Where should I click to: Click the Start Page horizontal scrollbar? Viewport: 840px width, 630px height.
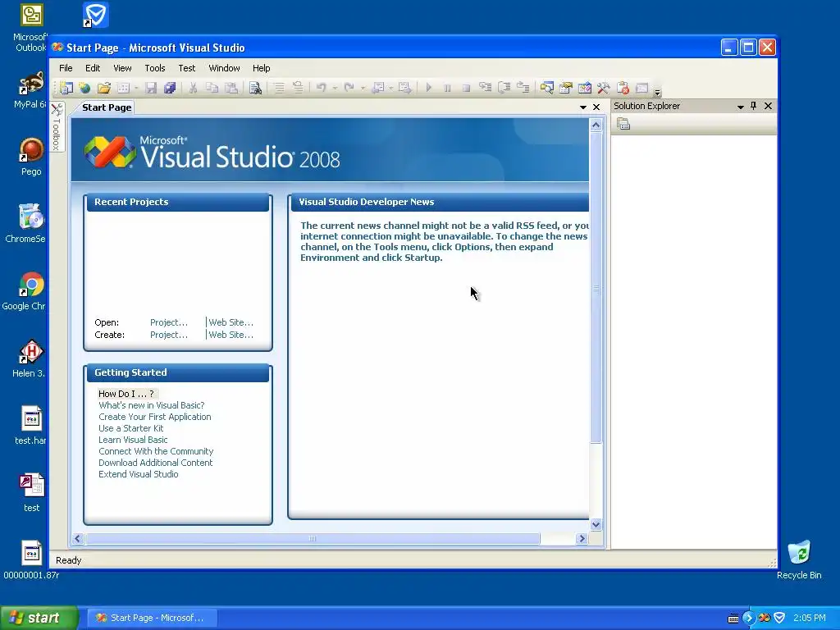pyautogui.click(x=313, y=538)
